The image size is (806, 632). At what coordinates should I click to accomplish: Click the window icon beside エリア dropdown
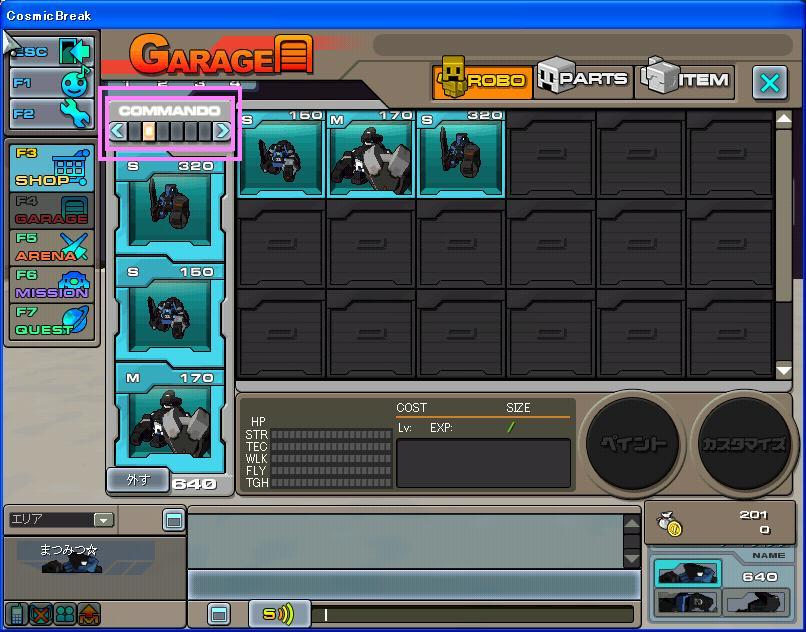173,520
